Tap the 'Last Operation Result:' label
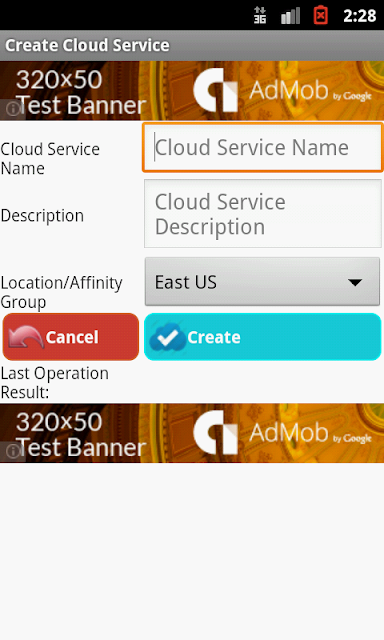Screen dimensions: 384x640 point(55,382)
